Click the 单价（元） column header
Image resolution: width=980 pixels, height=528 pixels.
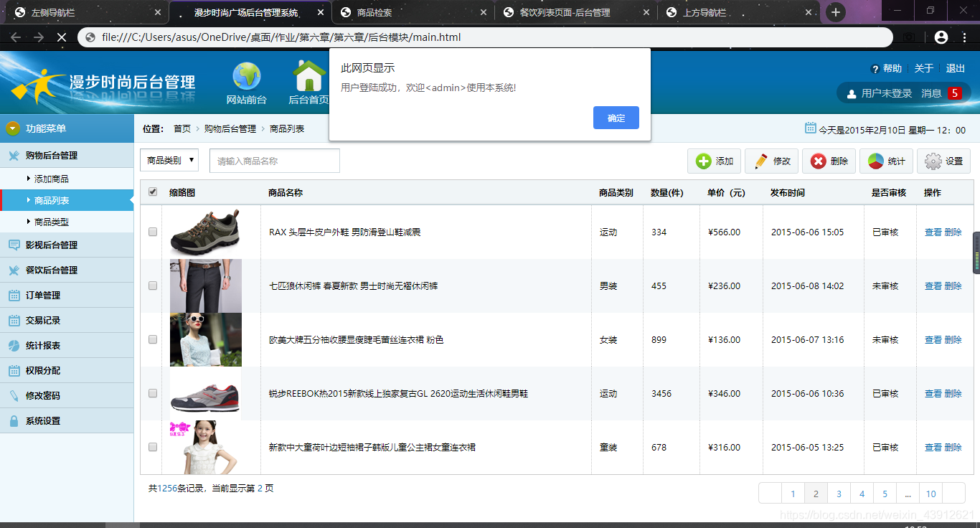(727, 192)
